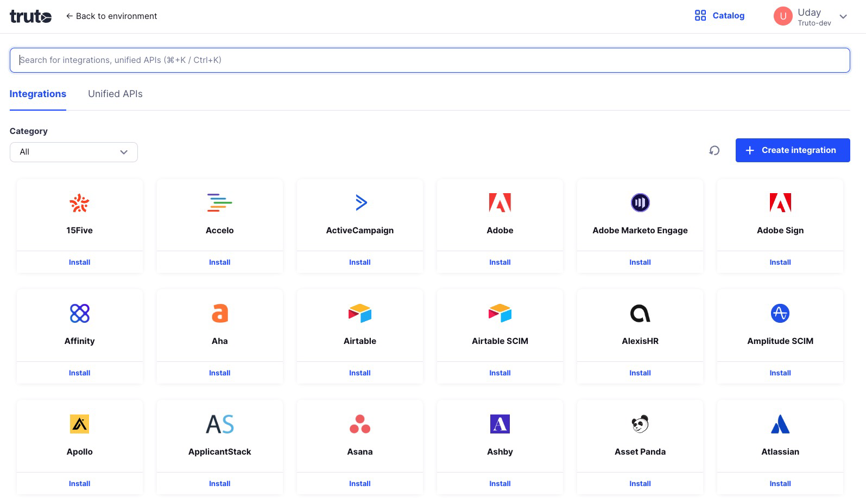Install the Asset Panda integration
The image size is (866, 504).
pyautogui.click(x=640, y=483)
